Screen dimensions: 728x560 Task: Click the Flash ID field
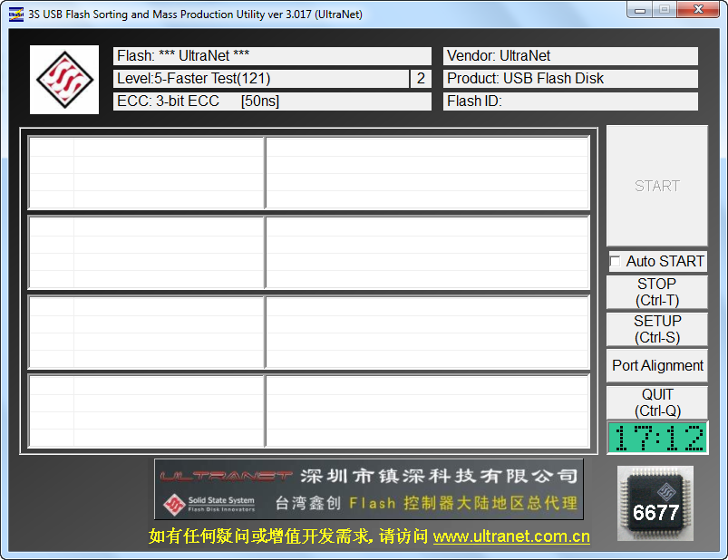tap(570, 101)
